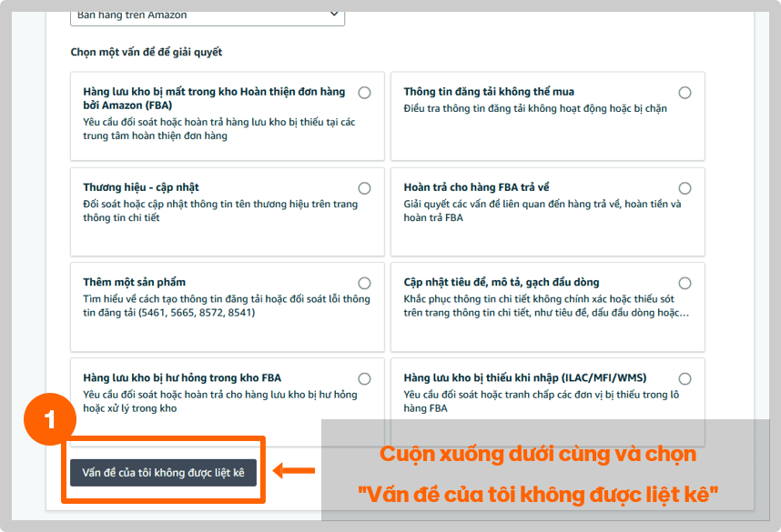The width and height of the screenshot is (781, 532).
Task: Click description Đối soát hoặc cập nhật thông tin tên thương hiệu
Action: [x=220, y=211]
